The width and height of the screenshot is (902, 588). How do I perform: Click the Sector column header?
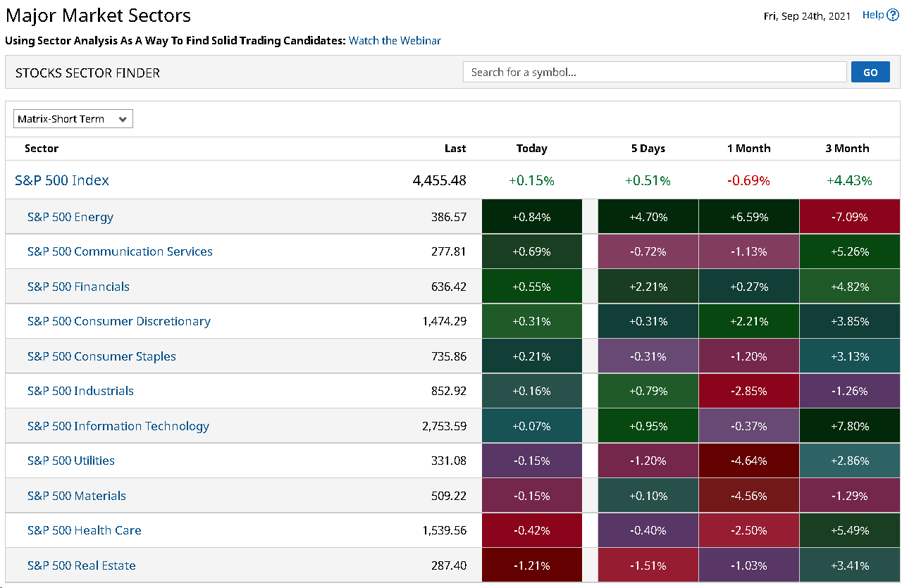[42, 149]
